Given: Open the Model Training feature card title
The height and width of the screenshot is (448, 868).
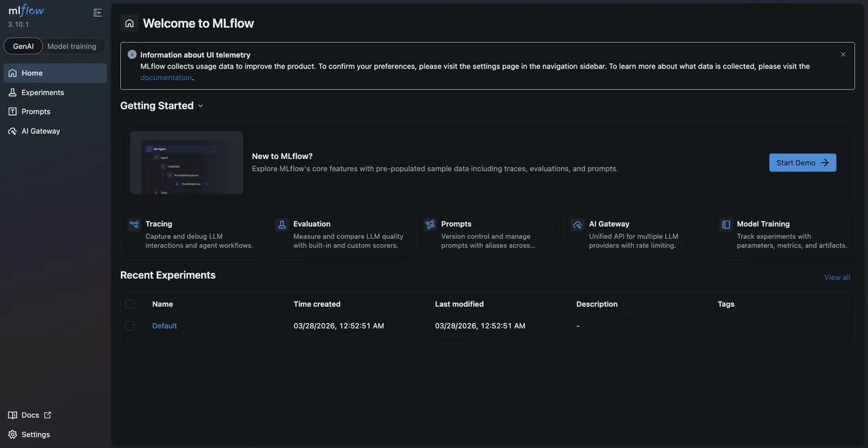Looking at the screenshot, I should pyautogui.click(x=763, y=224).
